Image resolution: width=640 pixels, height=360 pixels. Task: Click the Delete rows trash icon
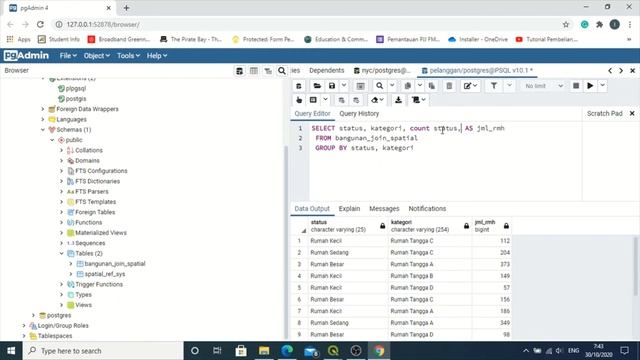(449, 86)
